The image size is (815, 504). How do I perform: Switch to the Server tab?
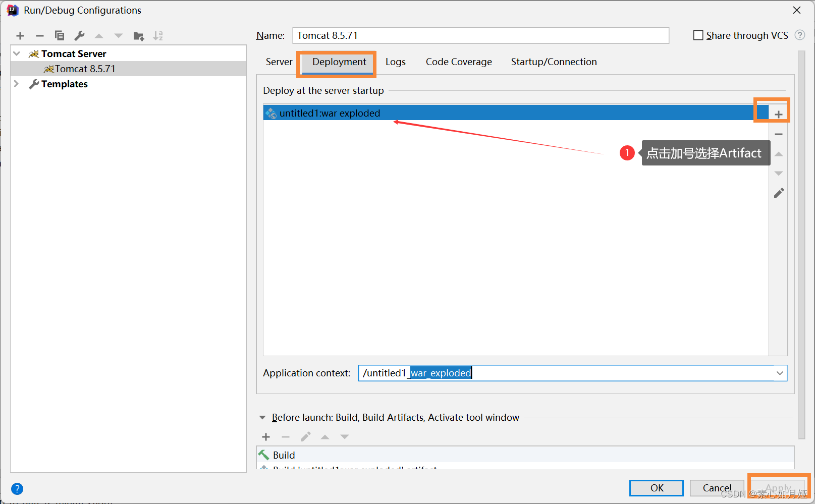[x=279, y=62]
